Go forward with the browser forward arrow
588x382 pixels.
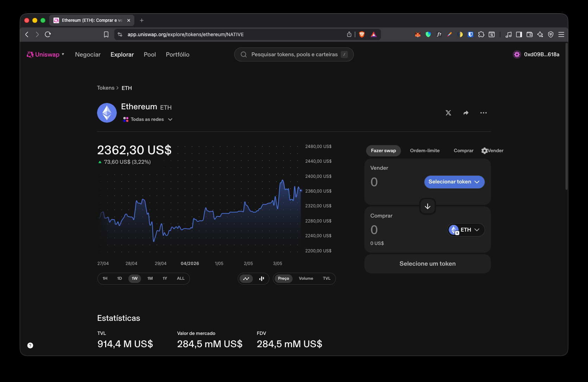pyautogui.click(x=37, y=34)
